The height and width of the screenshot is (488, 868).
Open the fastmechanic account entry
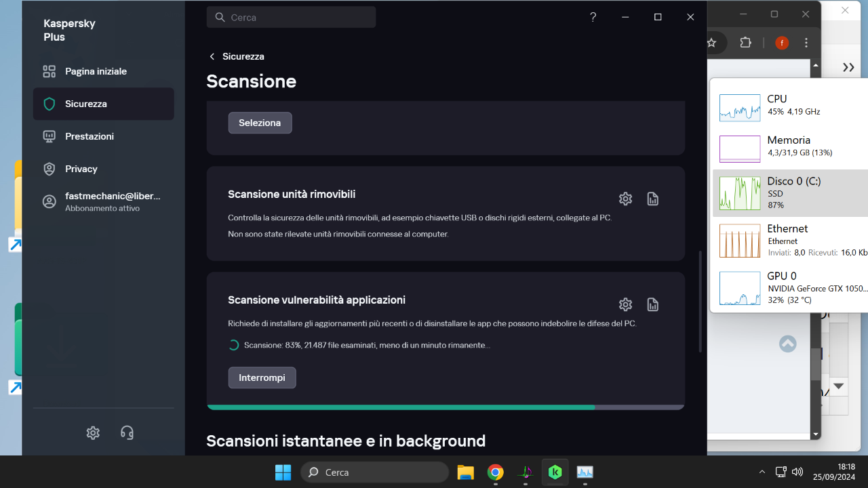click(x=103, y=201)
